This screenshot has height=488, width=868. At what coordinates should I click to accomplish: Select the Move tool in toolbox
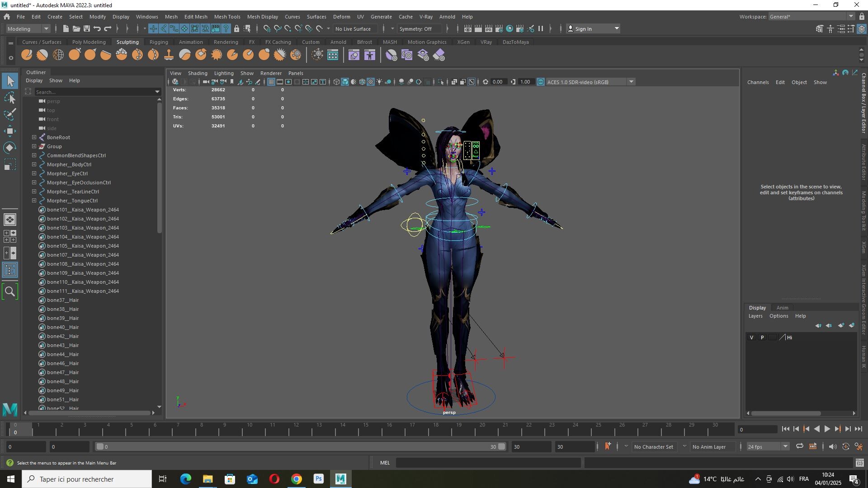pos(10,131)
